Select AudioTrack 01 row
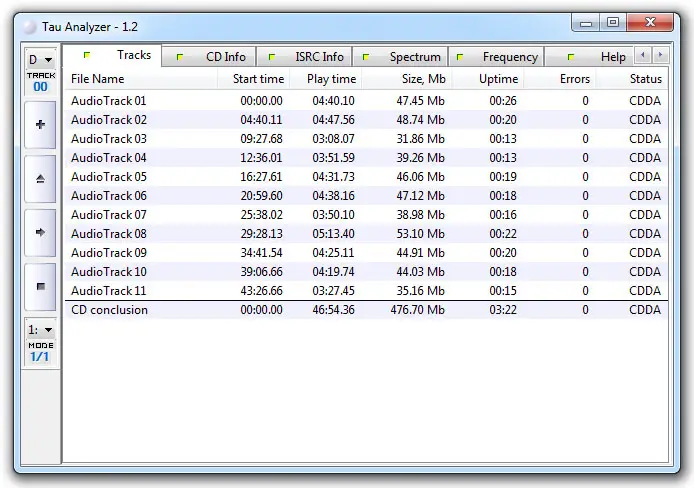Screen dimensions: 694x488 (x=366, y=101)
